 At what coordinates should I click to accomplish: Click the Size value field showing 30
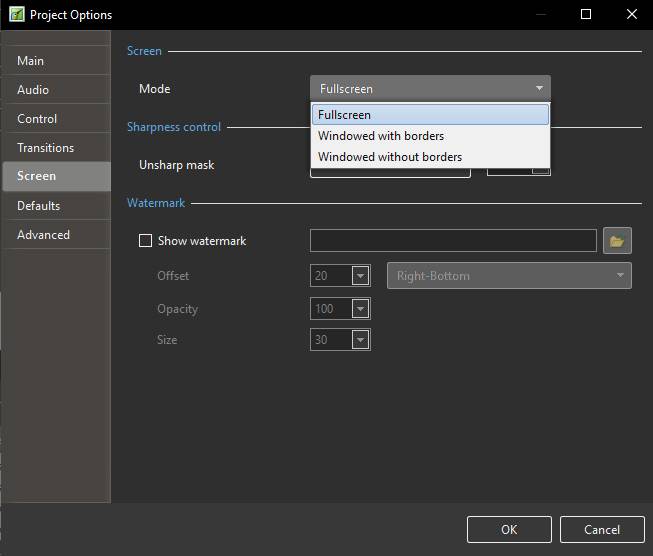coord(331,340)
